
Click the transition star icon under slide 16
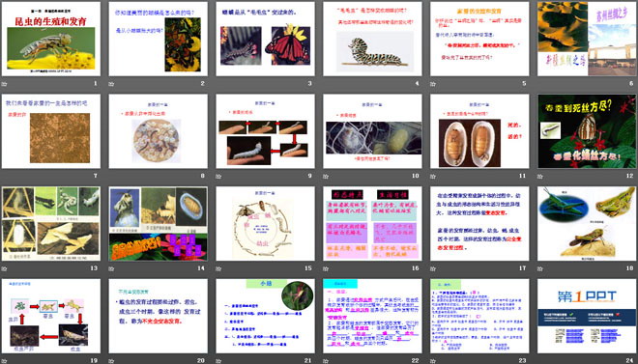326,268
